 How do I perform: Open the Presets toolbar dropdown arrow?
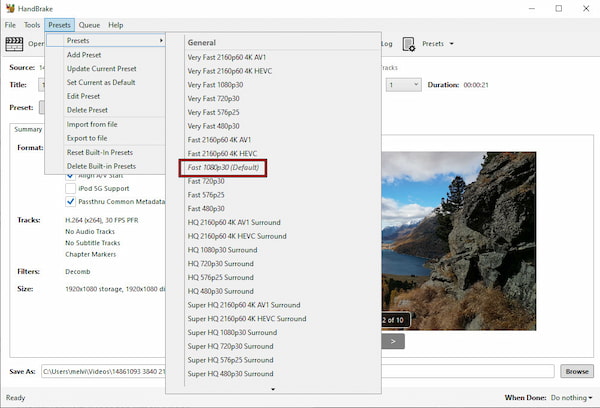tap(452, 44)
